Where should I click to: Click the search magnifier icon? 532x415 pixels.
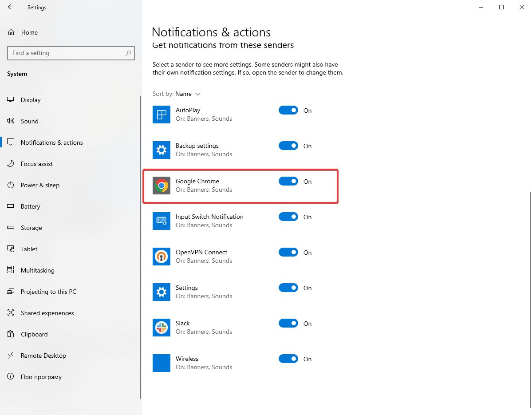click(x=128, y=53)
